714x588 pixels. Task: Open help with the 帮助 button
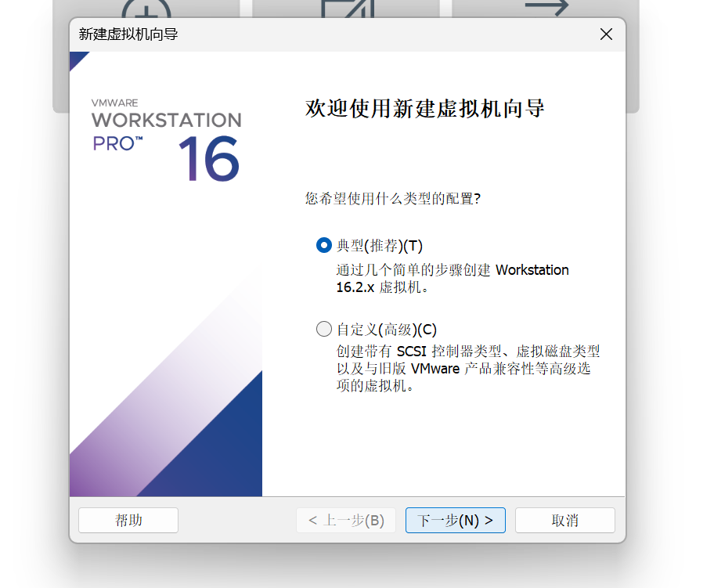128,520
